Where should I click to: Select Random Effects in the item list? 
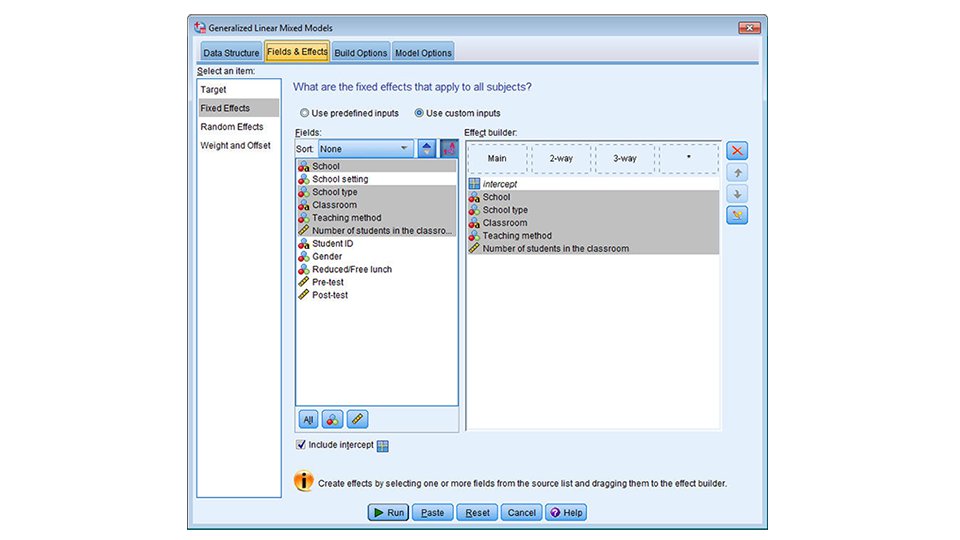tap(239, 127)
